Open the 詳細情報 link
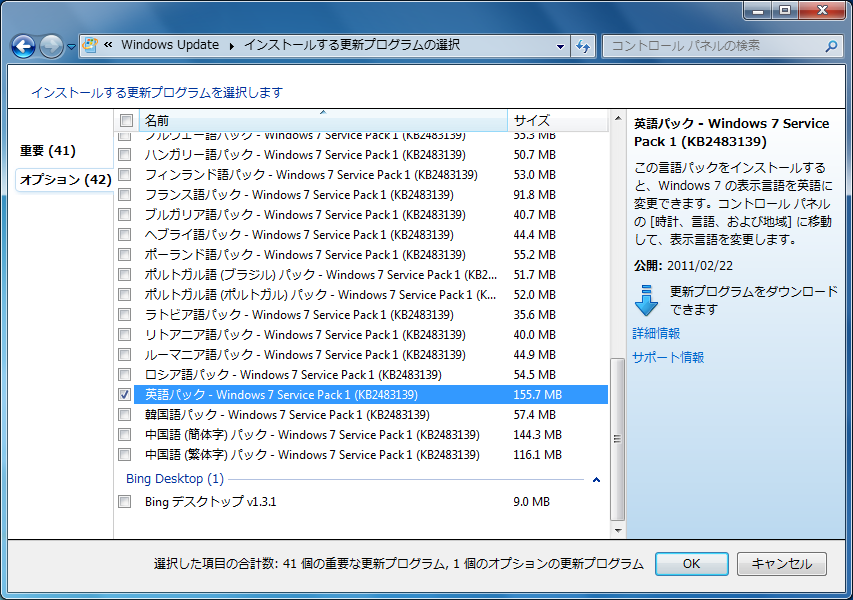 (x=656, y=333)
